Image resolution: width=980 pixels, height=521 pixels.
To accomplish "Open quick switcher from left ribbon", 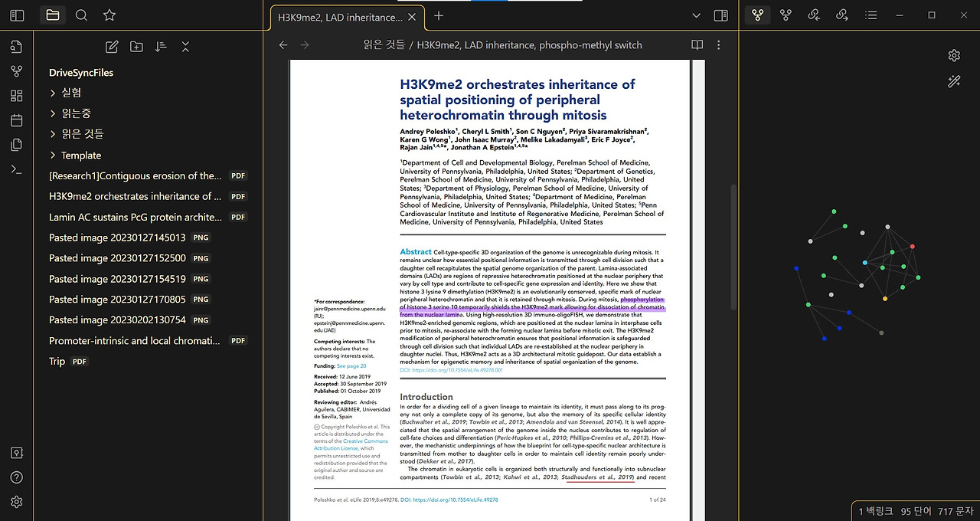I will [x=17, y=48].
